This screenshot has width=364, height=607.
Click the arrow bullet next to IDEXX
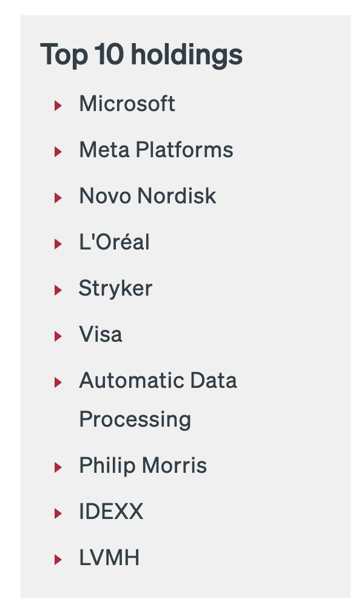58,514
